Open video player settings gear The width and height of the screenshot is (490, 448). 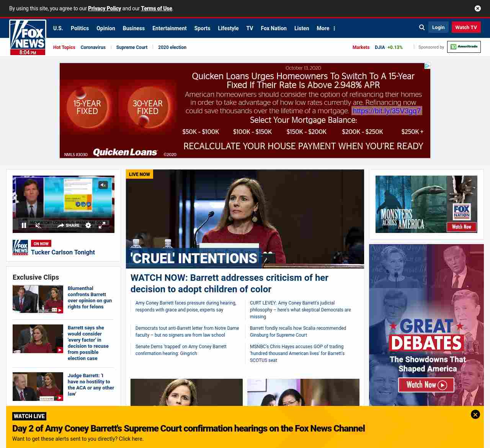[x=88, y=225]
